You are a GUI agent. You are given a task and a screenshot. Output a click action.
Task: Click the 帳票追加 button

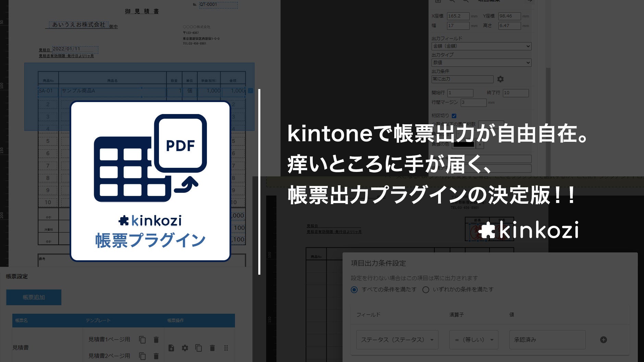coord(34,297)
